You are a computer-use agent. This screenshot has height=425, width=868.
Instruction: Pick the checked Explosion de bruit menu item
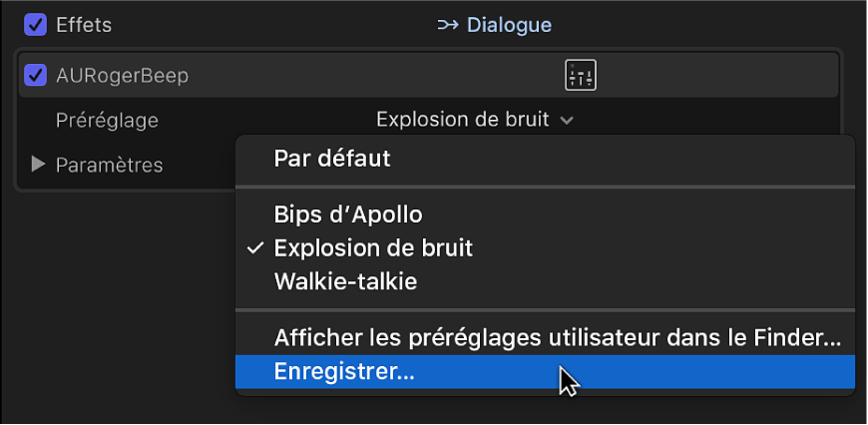coord(373,247)
